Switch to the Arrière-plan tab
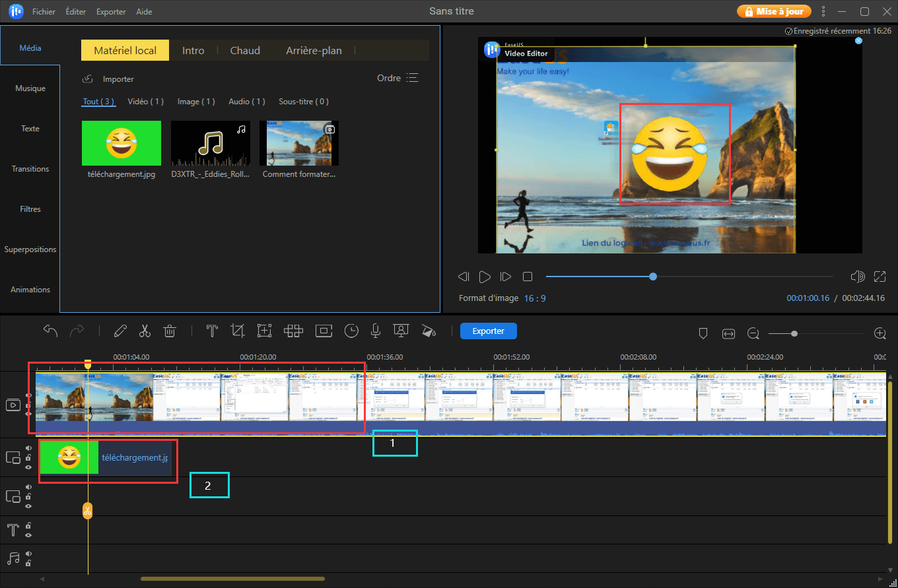Image resolution: width=898 pixels, height=588 pixels. pyautogui.click(x=314, y=50)
